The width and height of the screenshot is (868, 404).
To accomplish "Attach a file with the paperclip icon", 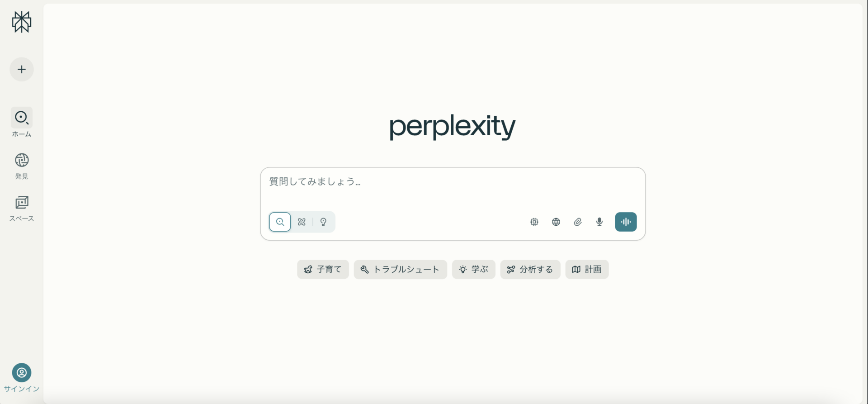I will point(577,222).
